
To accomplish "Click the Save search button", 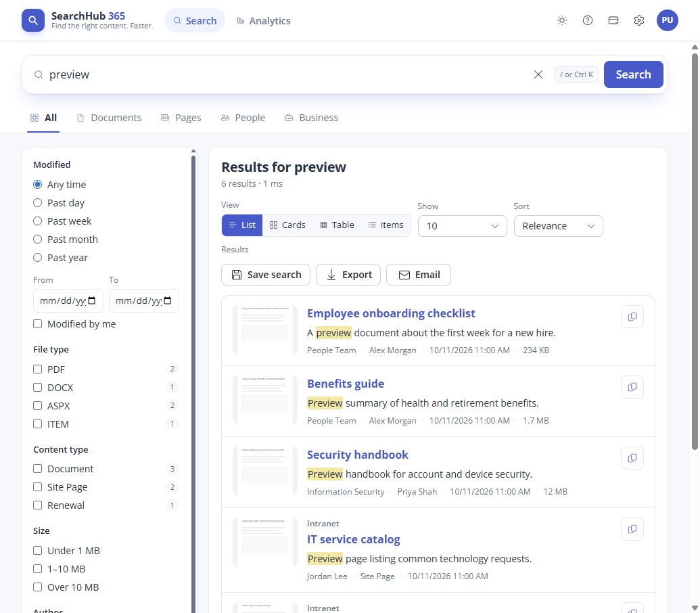I will [266, 275].
